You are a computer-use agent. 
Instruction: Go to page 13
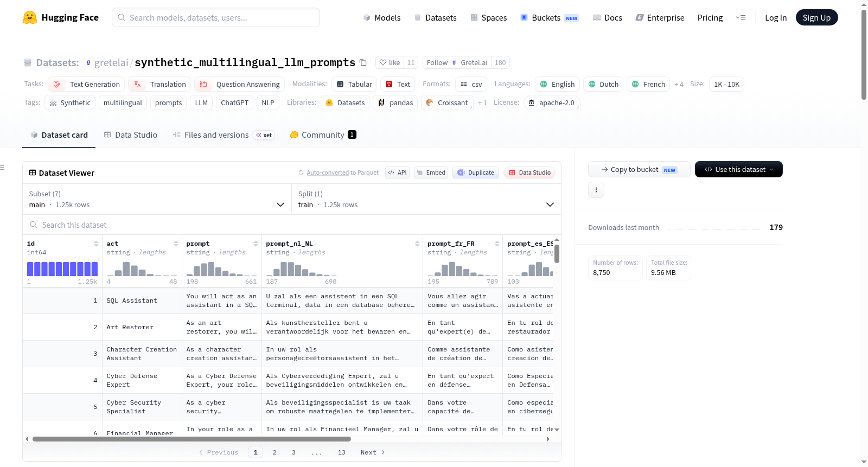(x=341, y=452)
